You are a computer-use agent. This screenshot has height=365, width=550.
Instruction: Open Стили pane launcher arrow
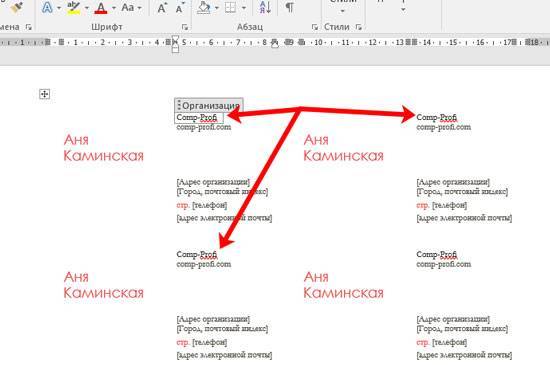point(358,27)
